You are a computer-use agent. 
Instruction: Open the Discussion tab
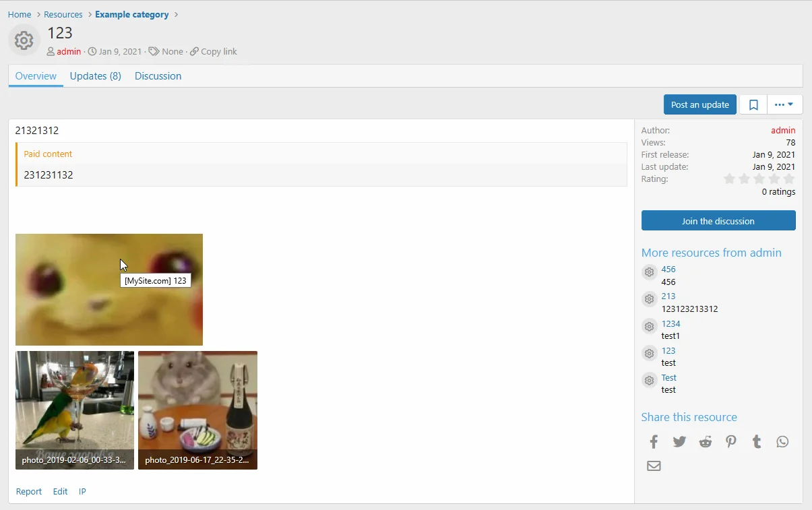[158, 76]
